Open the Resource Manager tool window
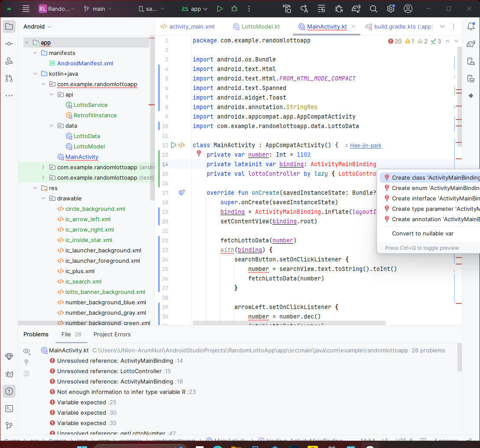This screenshot has height=448, width=480. pyautogui.click(x=9, y=61)
